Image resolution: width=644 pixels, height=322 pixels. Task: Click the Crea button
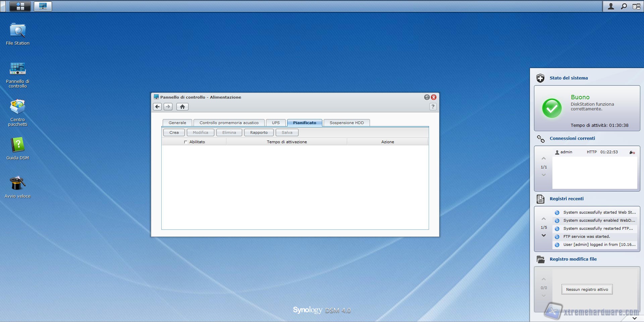174,132
